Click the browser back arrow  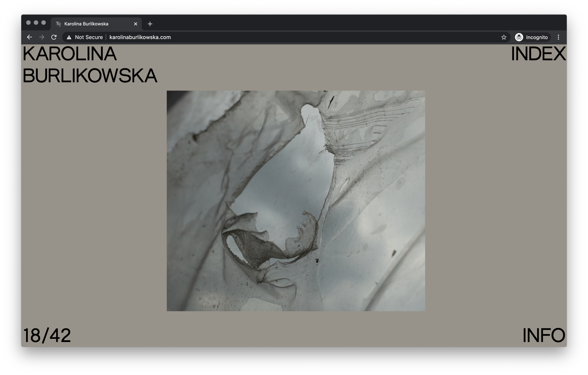(x=30, y=37)
